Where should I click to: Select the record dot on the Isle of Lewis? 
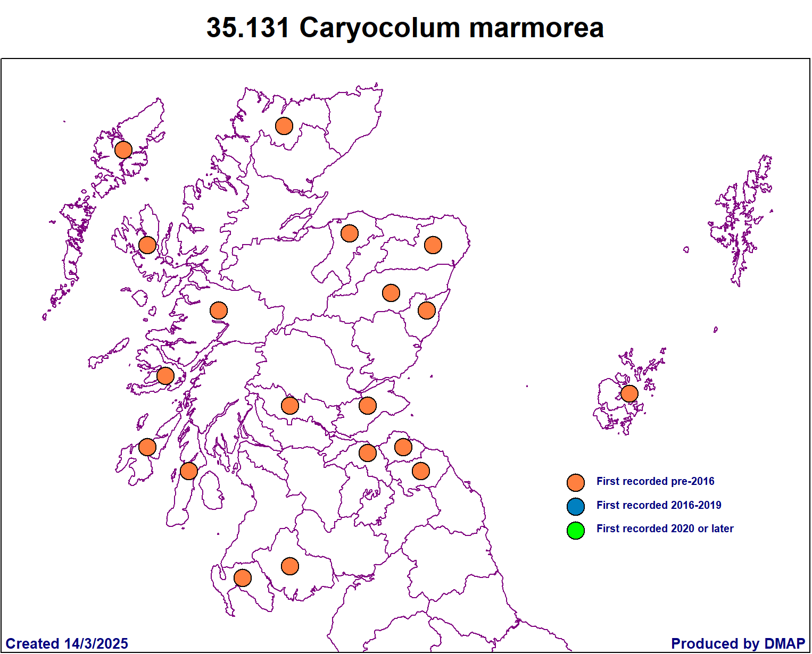click(x=123, y=150)
